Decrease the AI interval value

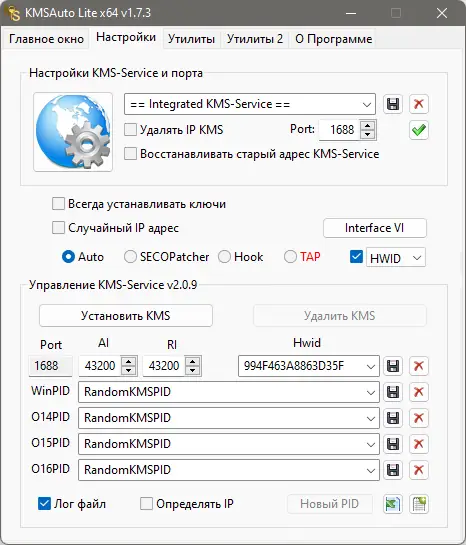pyautogui.click(x=129, y=370)
